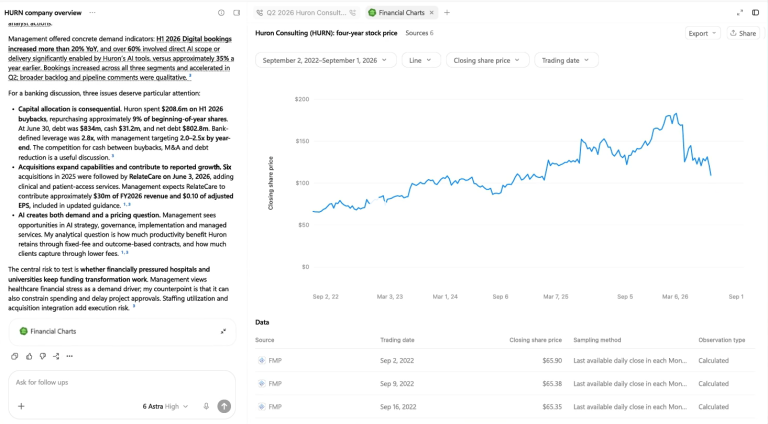768x424 pixels.
Task: Give a thumbs up to the response
Action: 29,356
